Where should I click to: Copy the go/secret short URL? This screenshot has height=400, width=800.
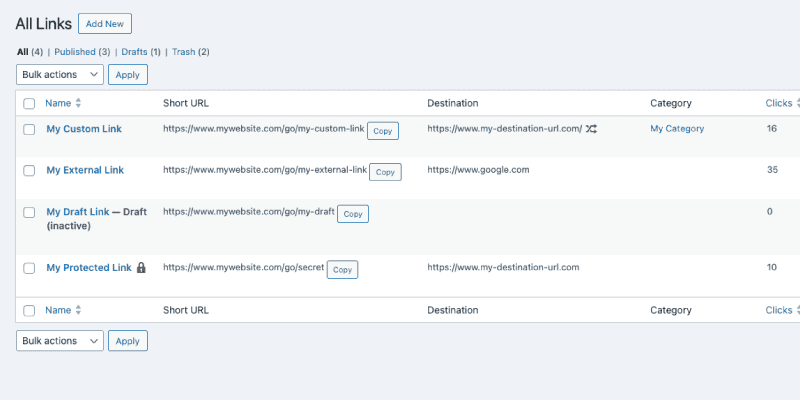tap(342, 270)
